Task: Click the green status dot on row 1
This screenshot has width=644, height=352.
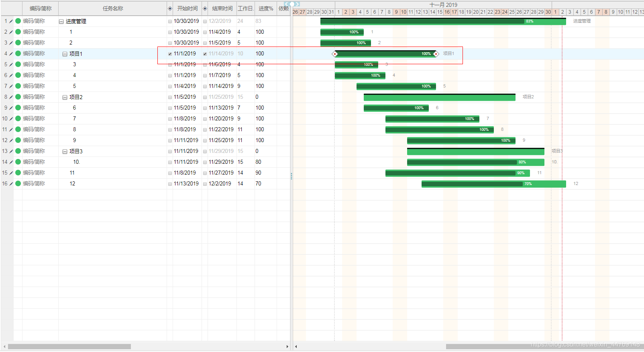Action: click(x=18, y=21)
